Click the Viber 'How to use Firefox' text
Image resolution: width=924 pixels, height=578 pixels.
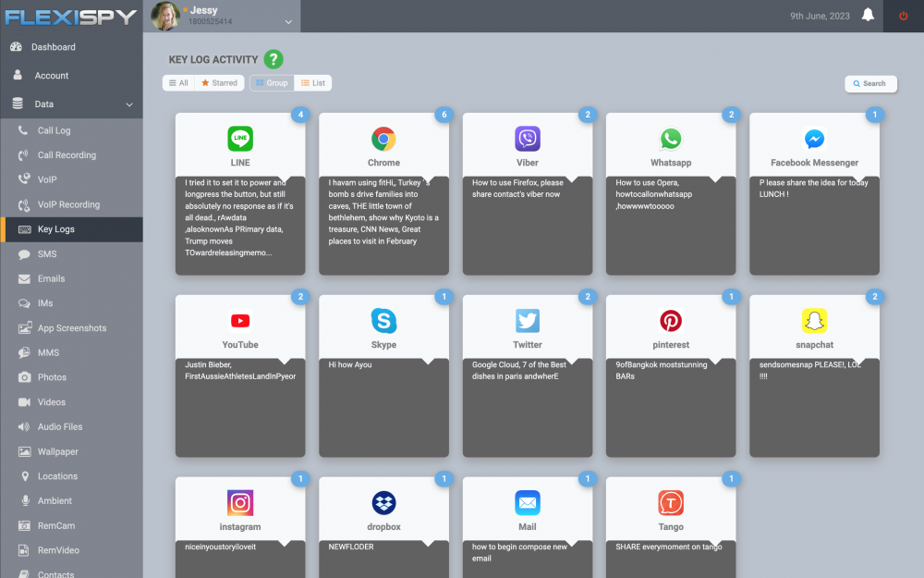(517, 189)
